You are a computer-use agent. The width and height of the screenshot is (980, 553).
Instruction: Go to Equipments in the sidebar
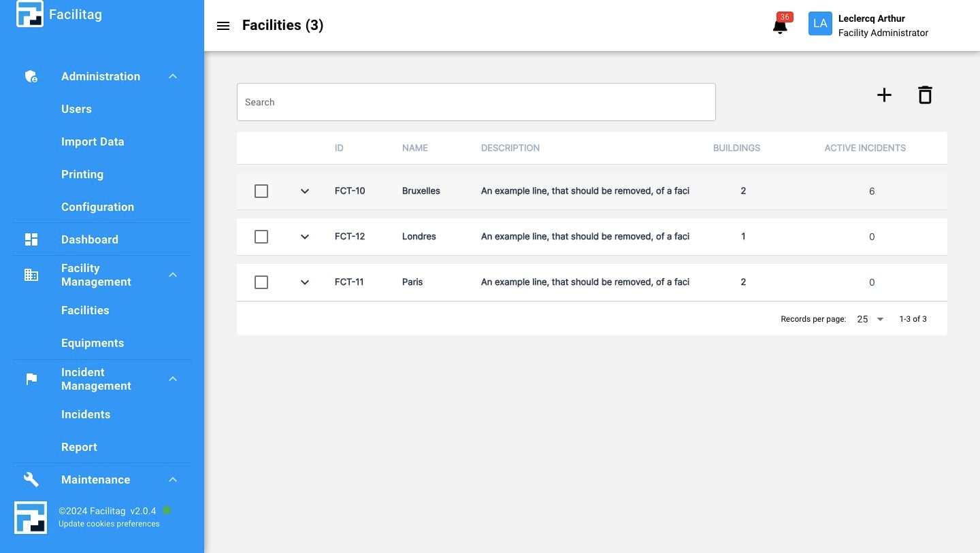click(93, 343)
